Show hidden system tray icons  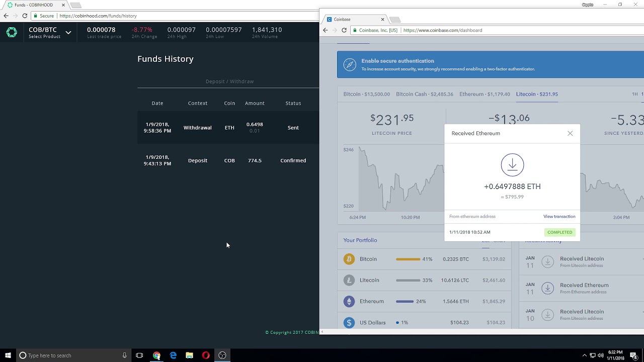[584, 355]
